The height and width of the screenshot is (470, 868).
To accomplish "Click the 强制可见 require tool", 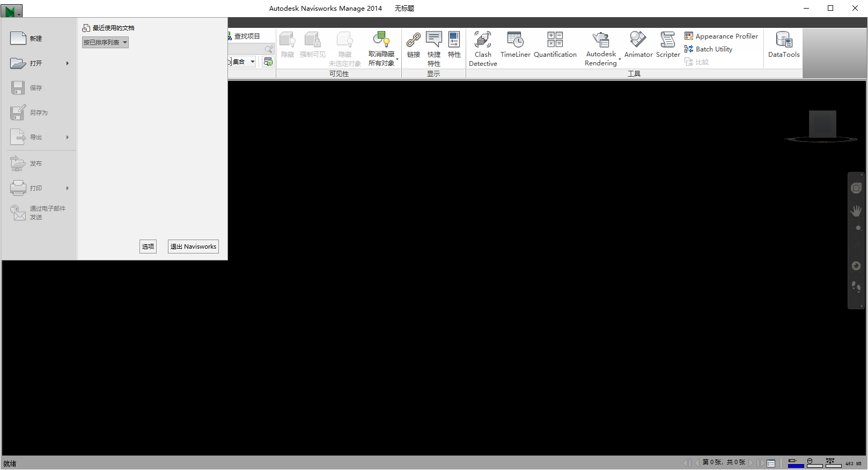I will [x=312, y=45].
